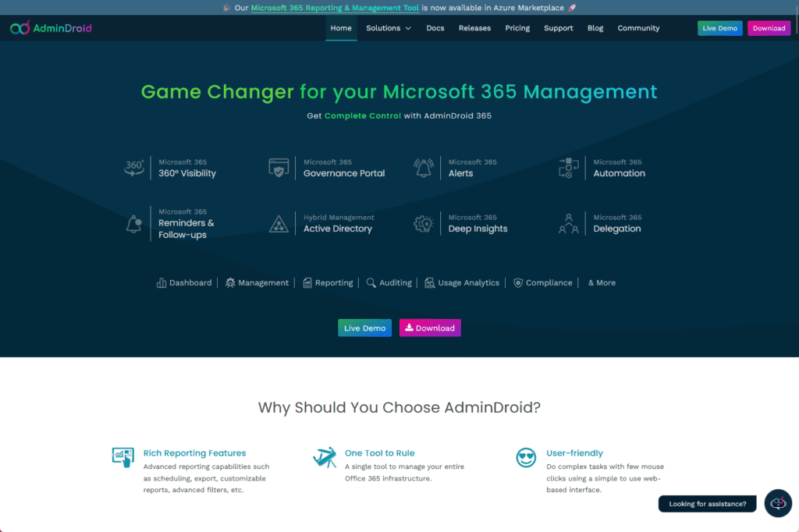The image size is (799, 532).
Task: Click the One Tool to Rule heading
Action: pos(380,453)
